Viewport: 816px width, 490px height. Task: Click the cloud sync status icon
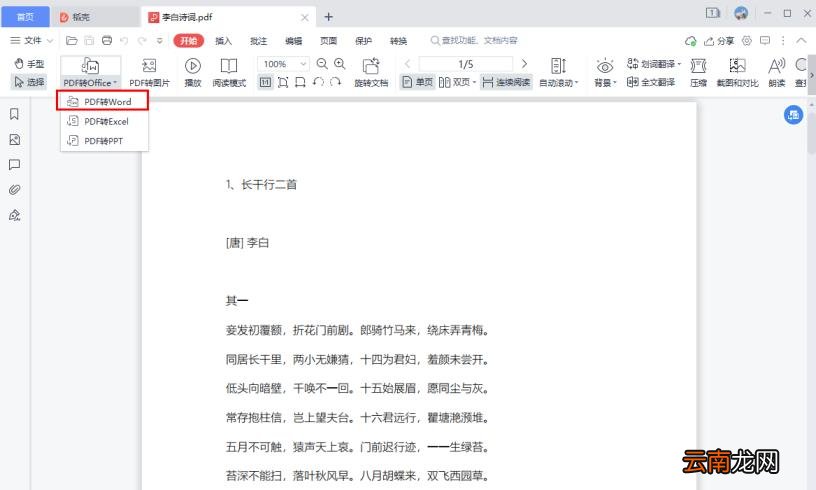[691, 41]
